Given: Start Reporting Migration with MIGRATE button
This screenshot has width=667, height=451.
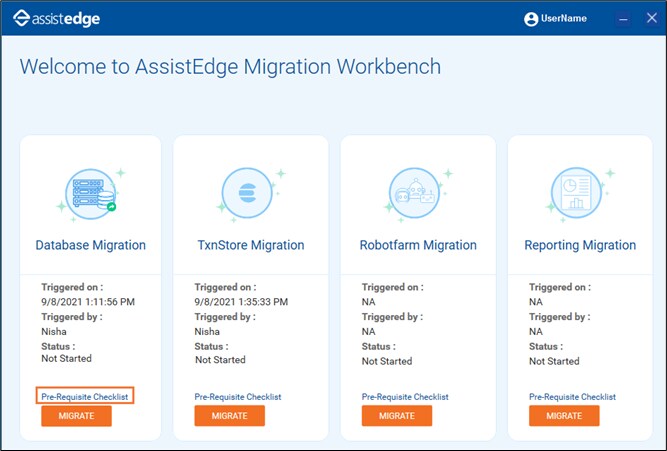Looking at the screenshot, I should (x=564, y=416).
